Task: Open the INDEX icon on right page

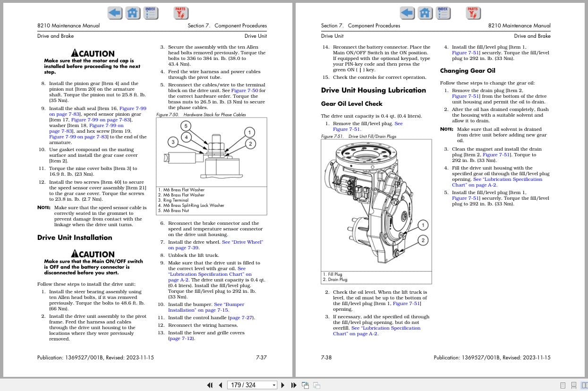Action: click(x=443, y=13)
